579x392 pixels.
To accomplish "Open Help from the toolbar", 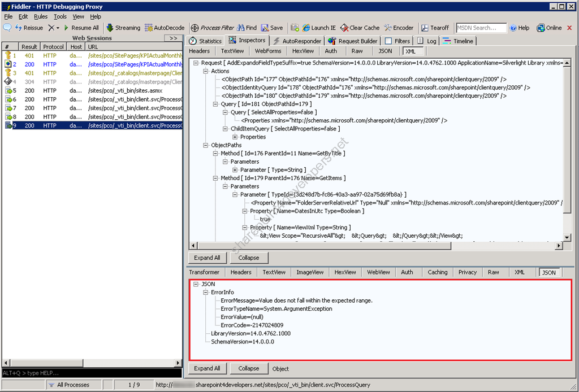I will tap(520, 28).
